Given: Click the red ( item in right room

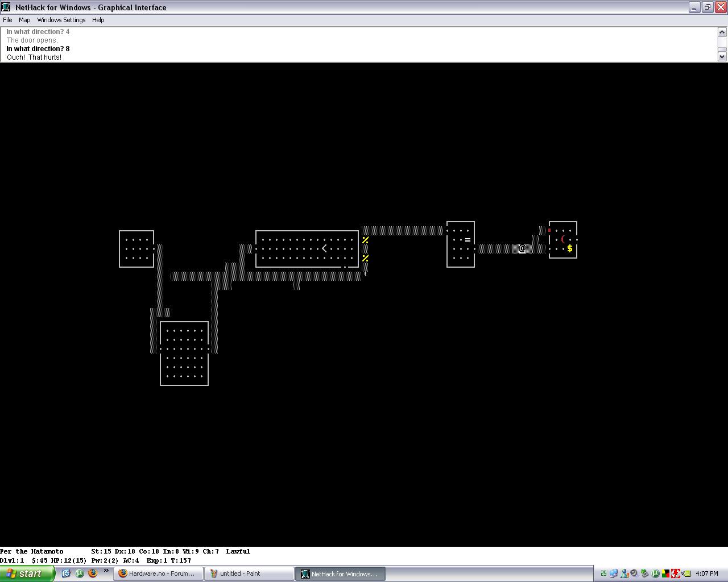Looking at the screenshot, I should [x=563, y=239].
